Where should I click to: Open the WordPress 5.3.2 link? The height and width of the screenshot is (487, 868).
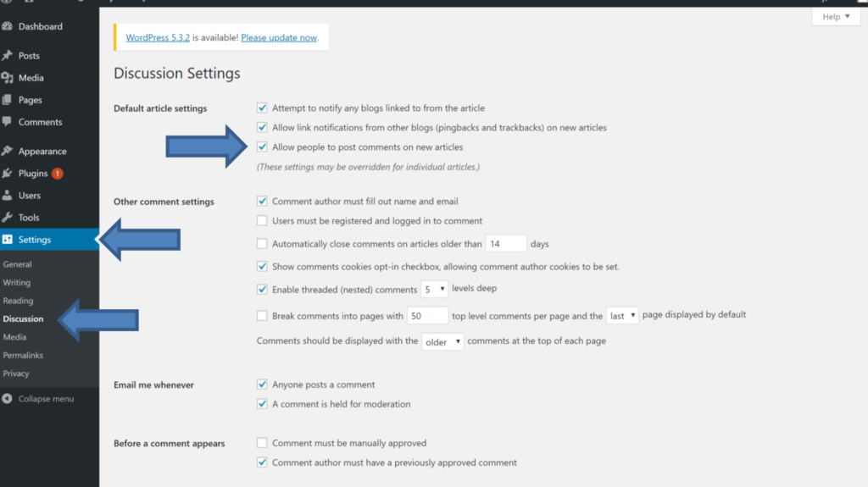(x=158, y=37)
